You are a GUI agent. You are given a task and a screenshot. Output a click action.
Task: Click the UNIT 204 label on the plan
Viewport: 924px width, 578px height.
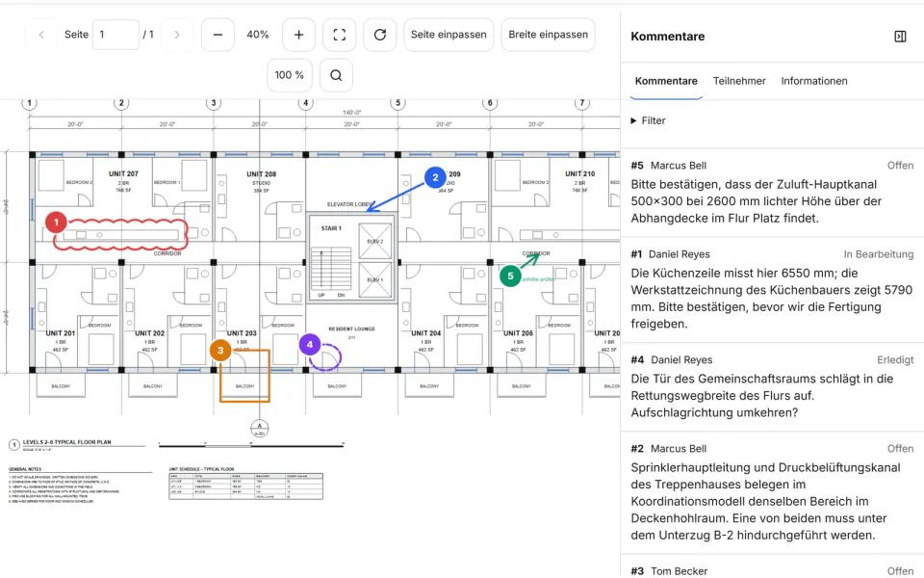click(426, 333)
